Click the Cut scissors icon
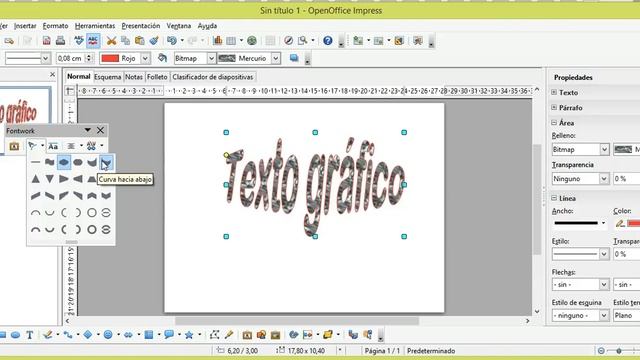The height and width of the screenshot is (360, 640). [x=111, y=41]
